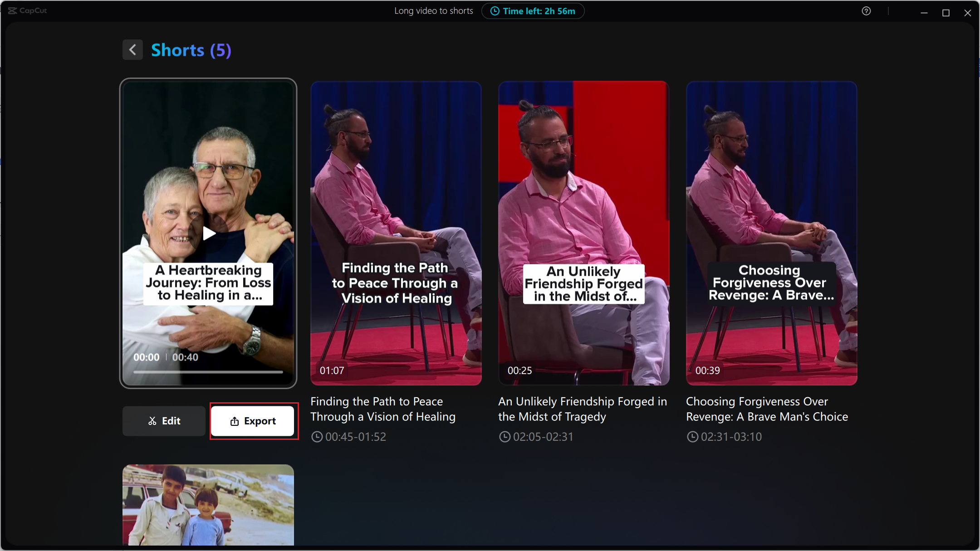Click clock icon next to 00:45-01:52
Viewport: 980px width, 551px height.
pyautogui.click(x=317, y=437)
